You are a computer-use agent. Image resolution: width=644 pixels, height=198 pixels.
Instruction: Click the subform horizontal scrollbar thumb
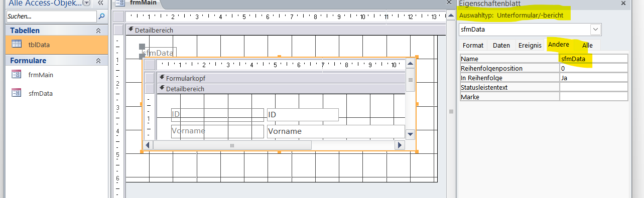tap(232, 145)
